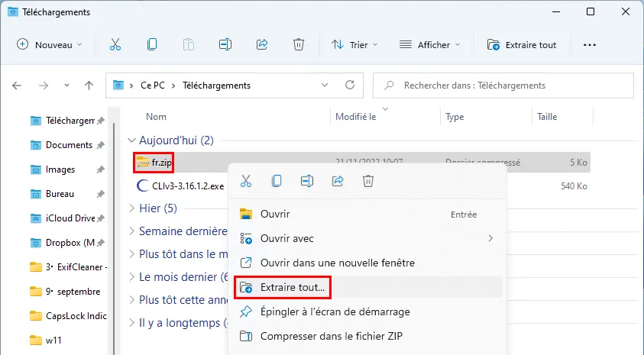Open the Nouveau dropdown
Viewport: 644px width, 355px height.
coord(50,44)
